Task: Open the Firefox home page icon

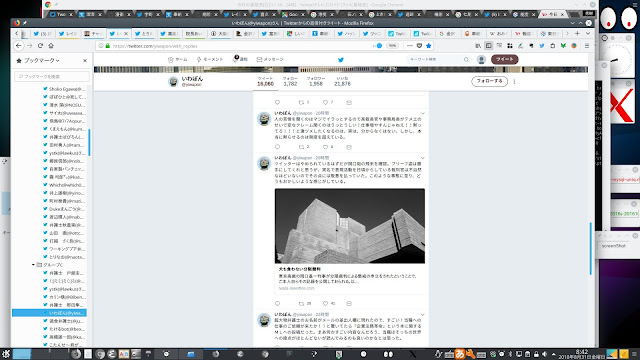Action: (x=51, y=46)
